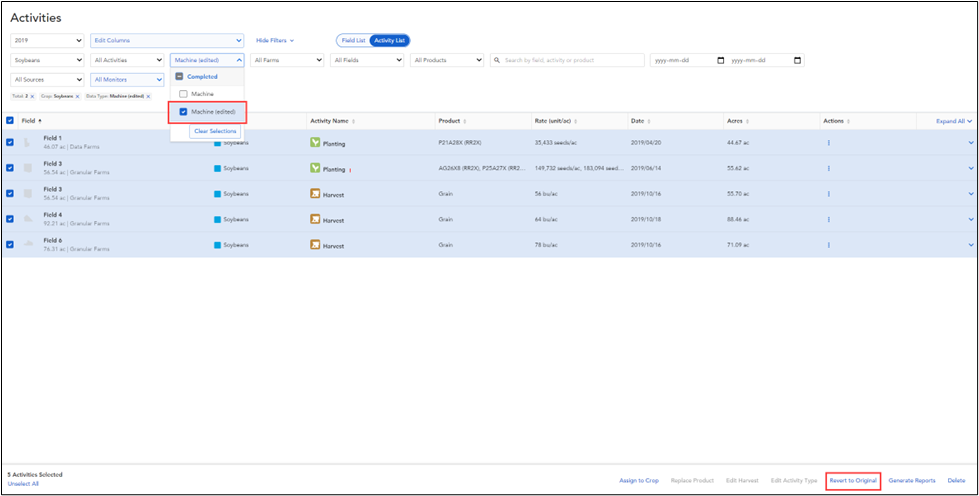Click the Planting icon in Field 3 row
This screenshot has width=979, height=496.
click(x=315, y=169)
